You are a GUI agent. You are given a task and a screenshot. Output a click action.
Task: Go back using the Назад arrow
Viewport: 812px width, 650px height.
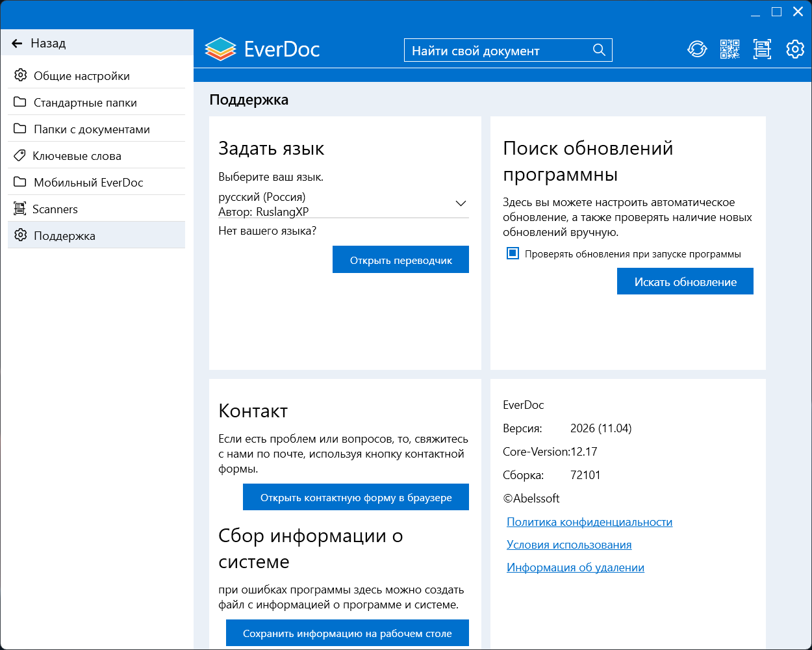click(18, 44)
